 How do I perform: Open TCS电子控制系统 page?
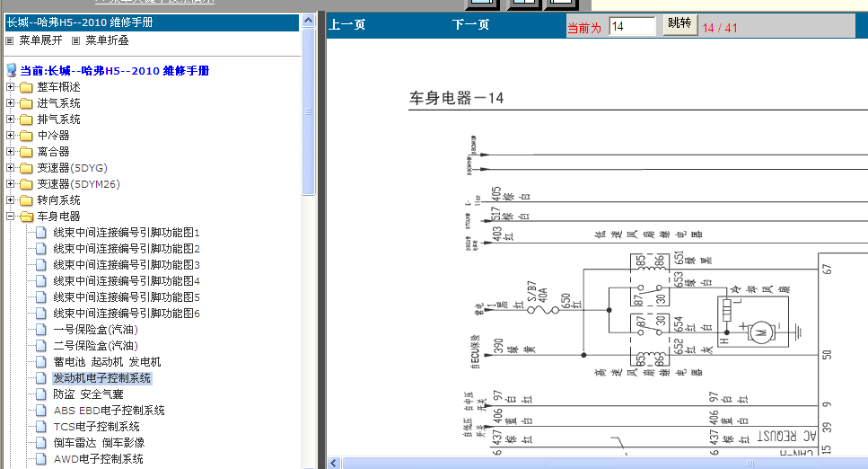[96, 427]
